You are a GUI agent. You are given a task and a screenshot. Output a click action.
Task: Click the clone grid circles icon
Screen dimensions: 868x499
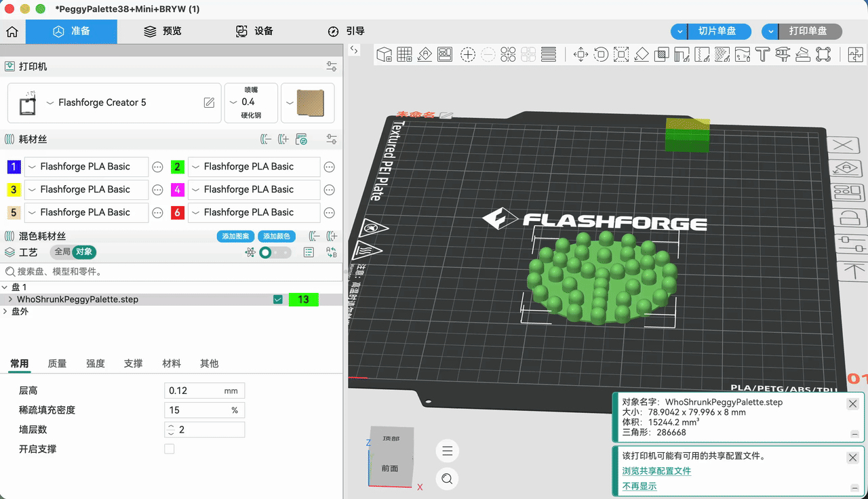tap(509, 55)
